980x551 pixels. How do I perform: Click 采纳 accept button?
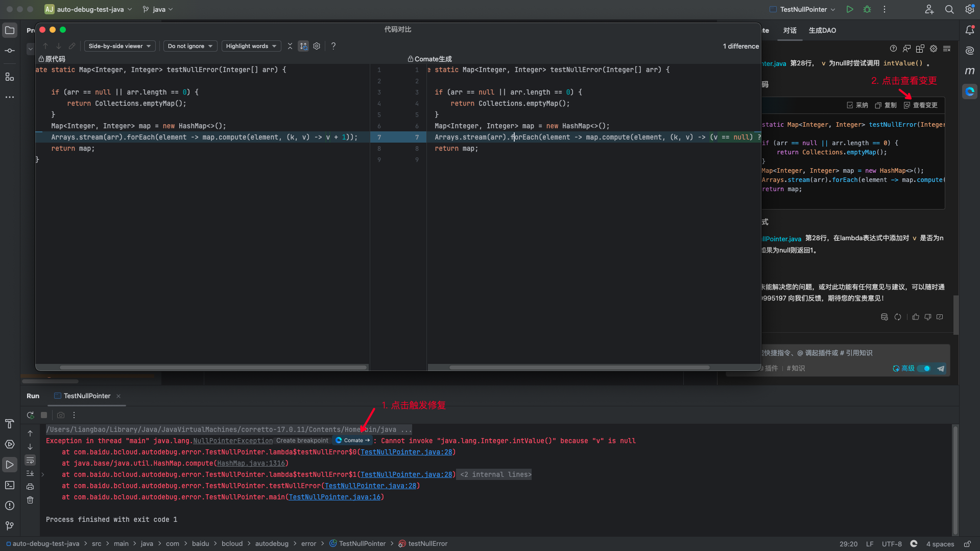tap(857, 105)
